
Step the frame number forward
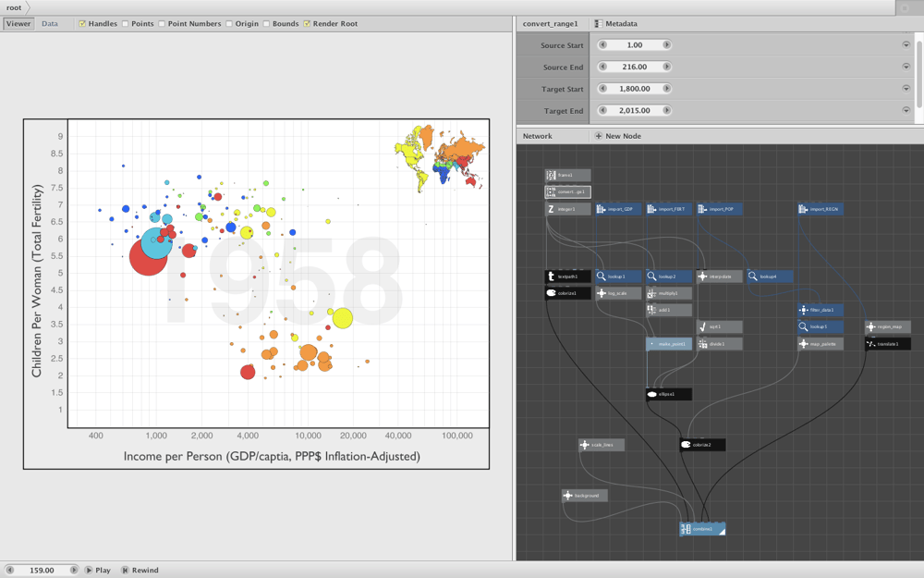coord(74,571)
